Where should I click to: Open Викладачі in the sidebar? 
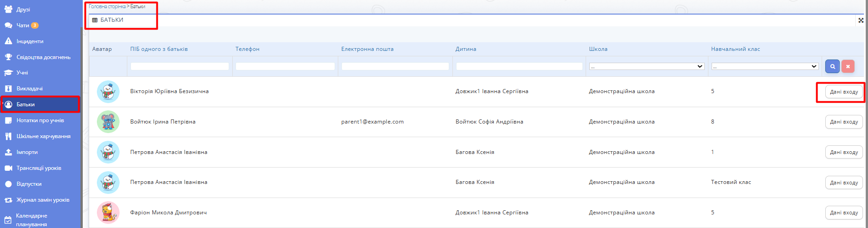tap(30, 89)
